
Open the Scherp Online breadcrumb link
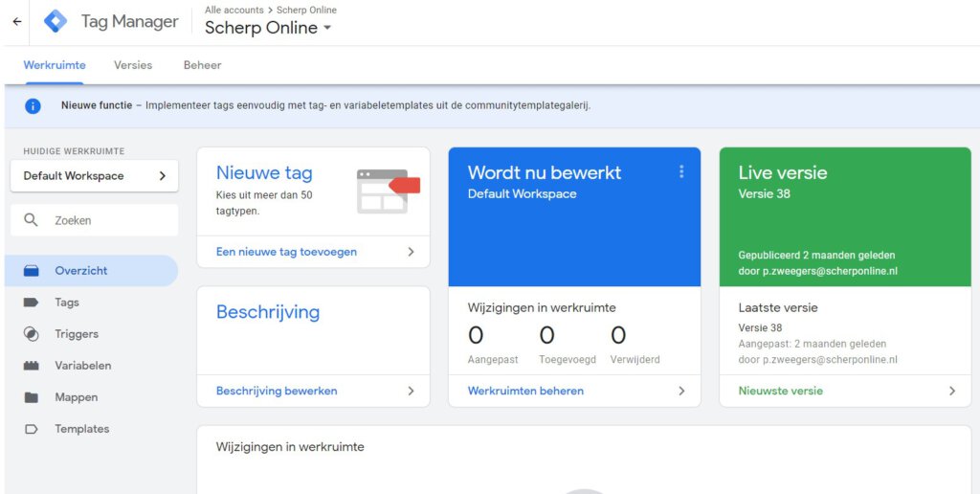[x=306, y=10]
